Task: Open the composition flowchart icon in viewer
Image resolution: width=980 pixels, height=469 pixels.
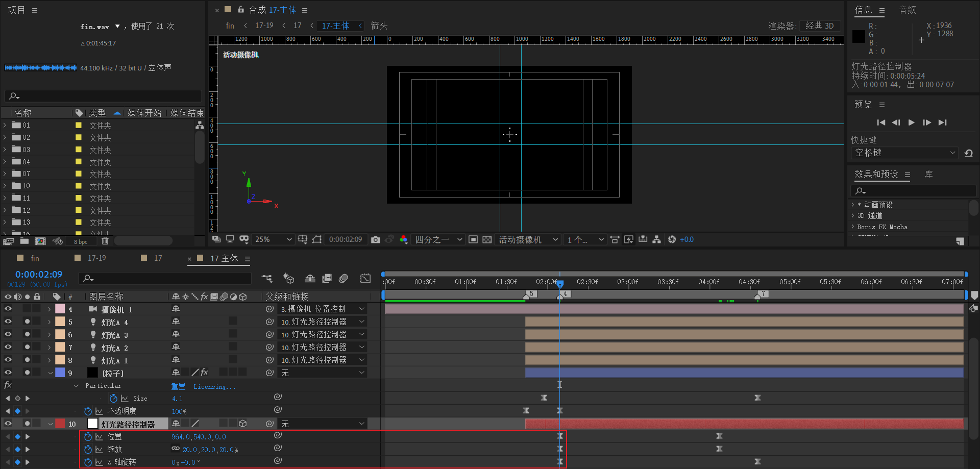Action: (x=656, y=239)
